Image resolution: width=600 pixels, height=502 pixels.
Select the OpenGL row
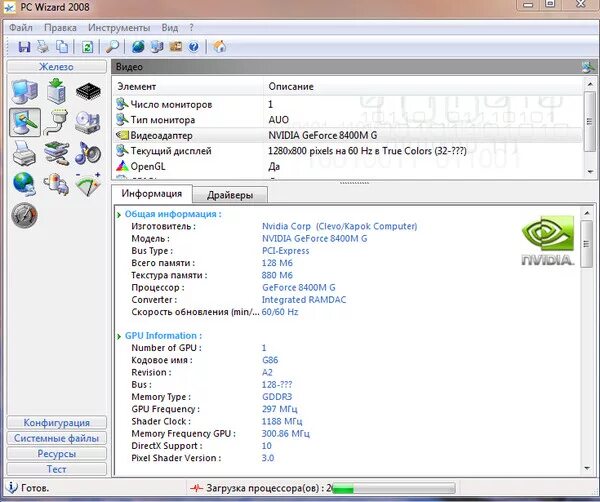click(348, 166)
